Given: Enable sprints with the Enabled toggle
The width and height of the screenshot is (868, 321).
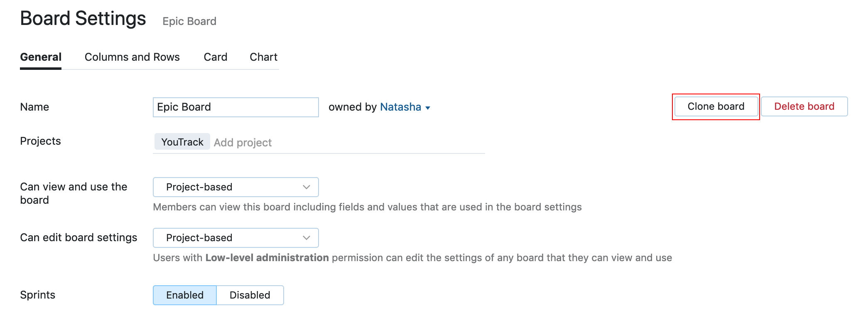Looking at the screenshot, I should click(185, 295).
